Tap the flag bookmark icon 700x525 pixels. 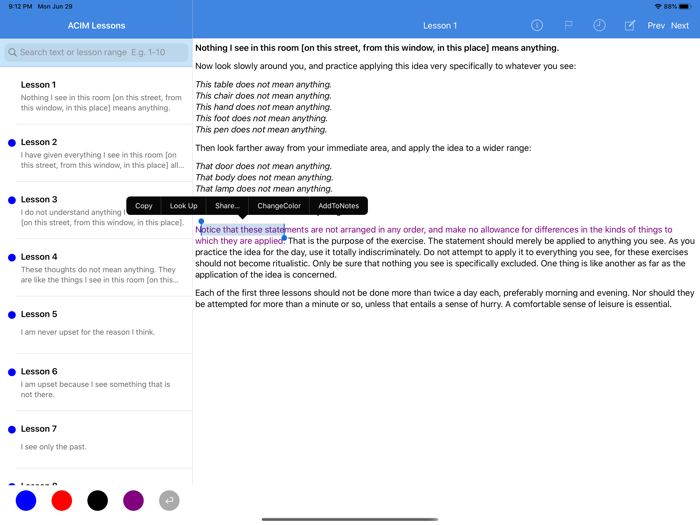[568, 25]
